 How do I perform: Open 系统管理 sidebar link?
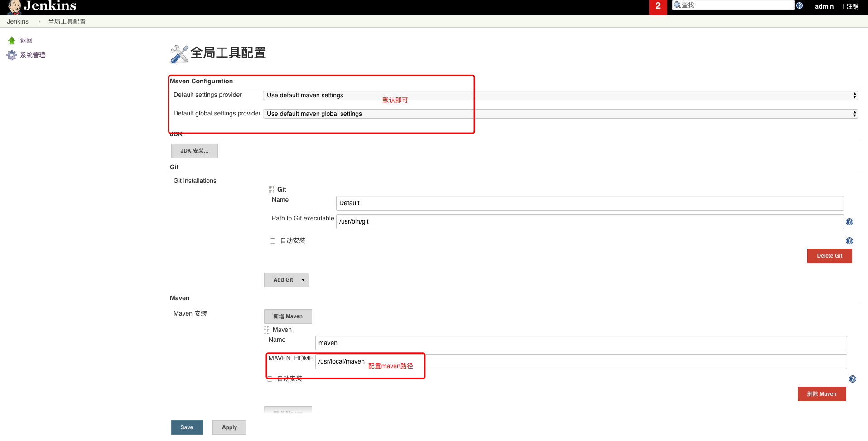[x=33, y=55]
